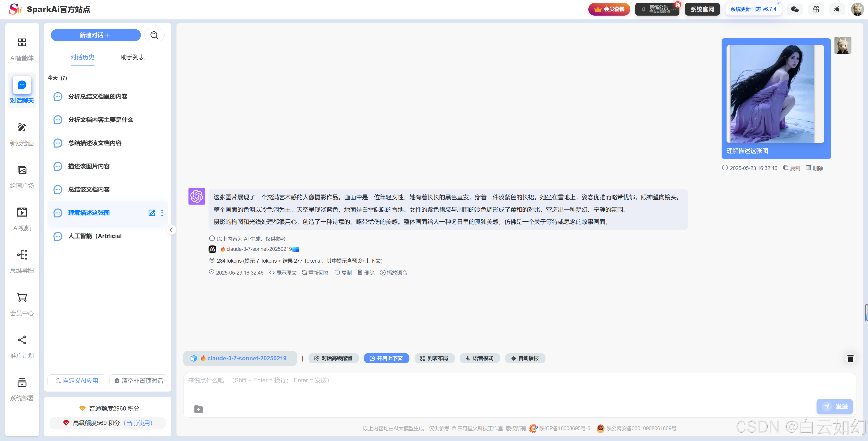Screen dimensions: 868x441
Task: Switch to 助手列表 tab
Action: 132,57
